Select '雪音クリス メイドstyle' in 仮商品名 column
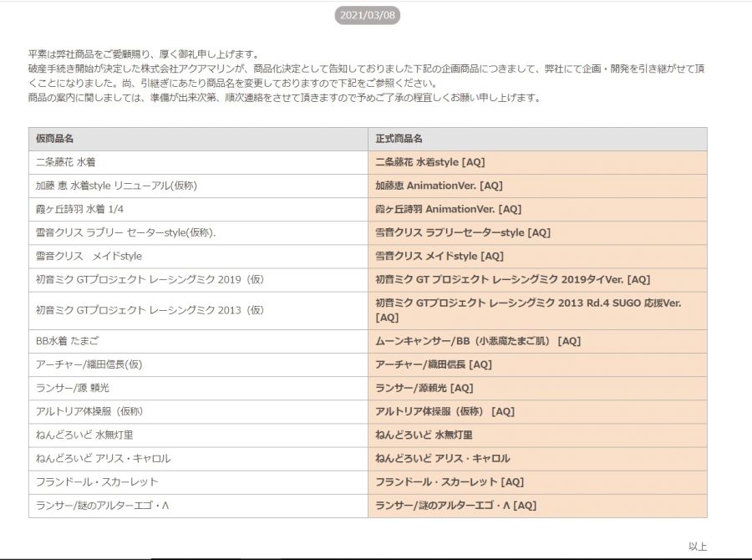Viewport: 752px width, 560px height. pos(198,257)
